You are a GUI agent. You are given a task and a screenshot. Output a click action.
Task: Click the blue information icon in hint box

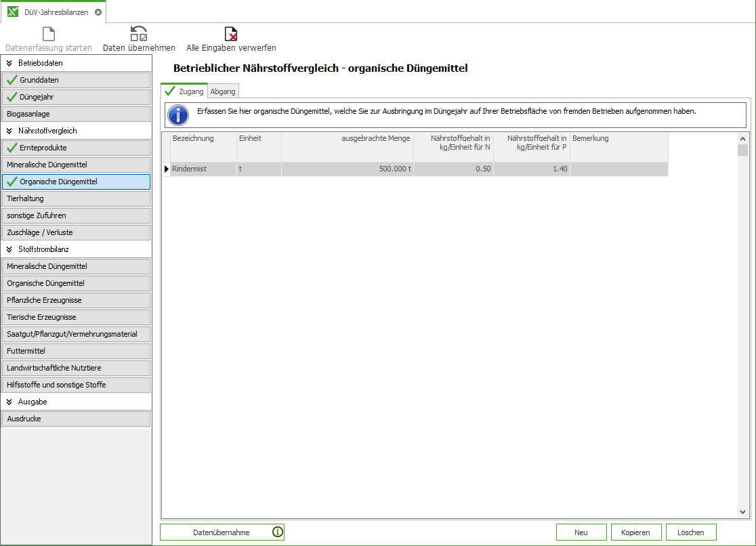[178, 114]
